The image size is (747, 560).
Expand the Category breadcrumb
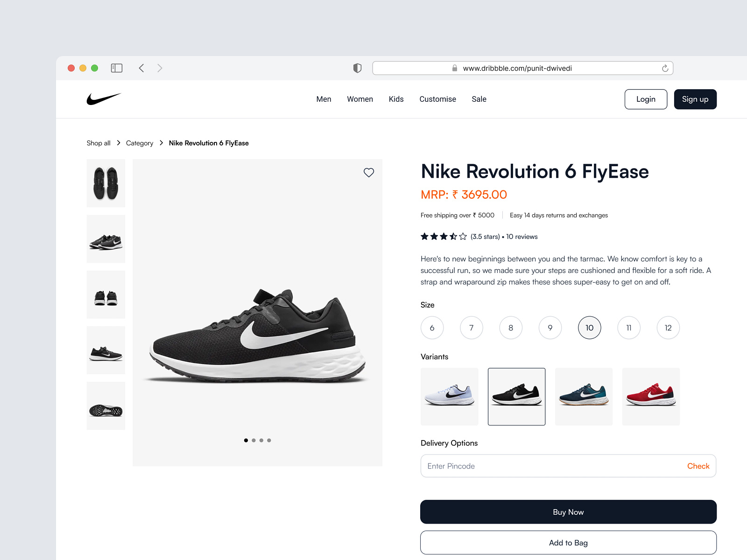click(x=139, y=143)
